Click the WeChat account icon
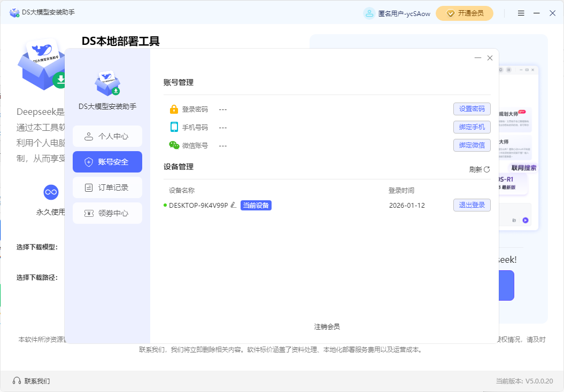Image resolution: width=564 pixels, height=392 pixels. point(174,145)
